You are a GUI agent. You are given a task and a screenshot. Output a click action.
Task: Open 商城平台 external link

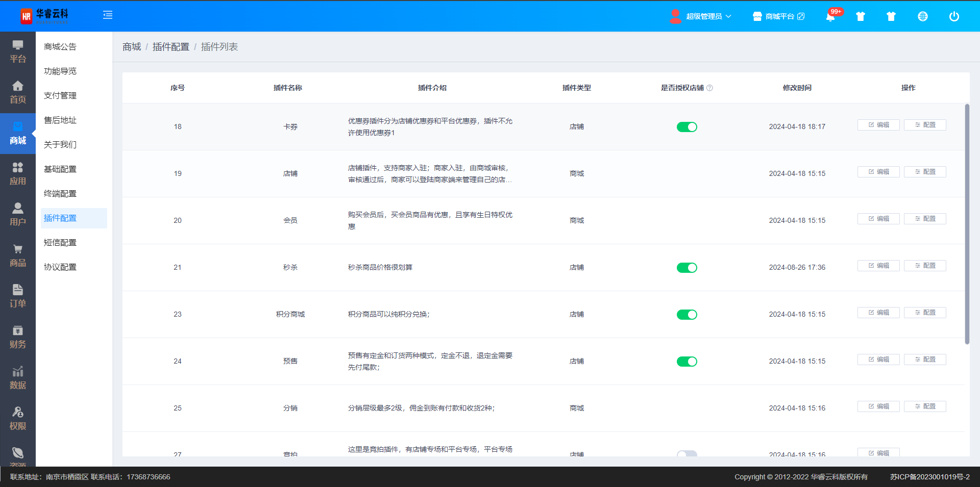click(779, 16)
